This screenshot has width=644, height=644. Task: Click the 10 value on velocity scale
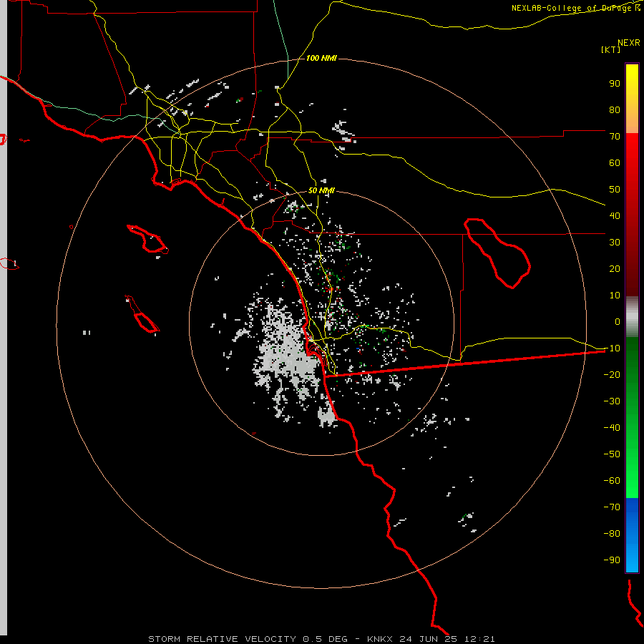615,296
